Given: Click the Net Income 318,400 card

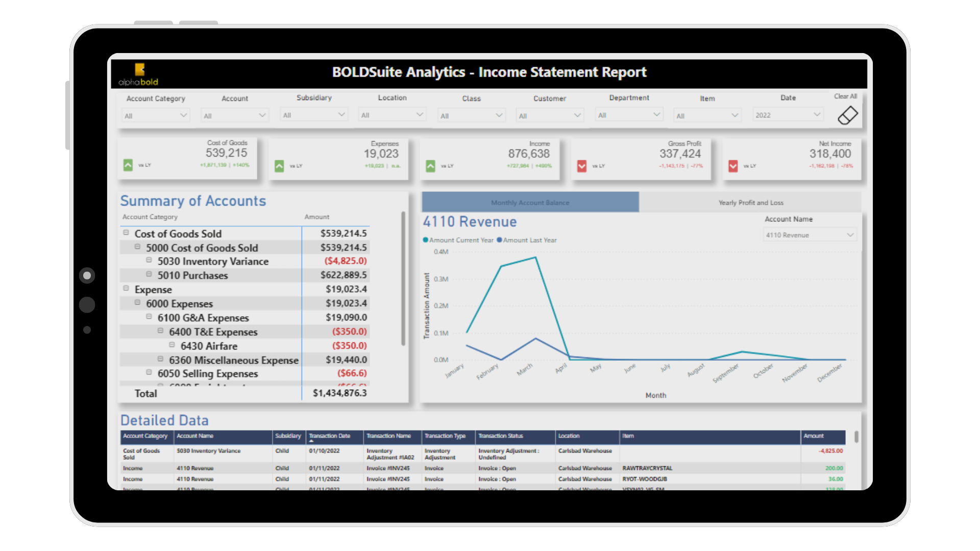Looking at the screenshot, I should pos(792,159).
